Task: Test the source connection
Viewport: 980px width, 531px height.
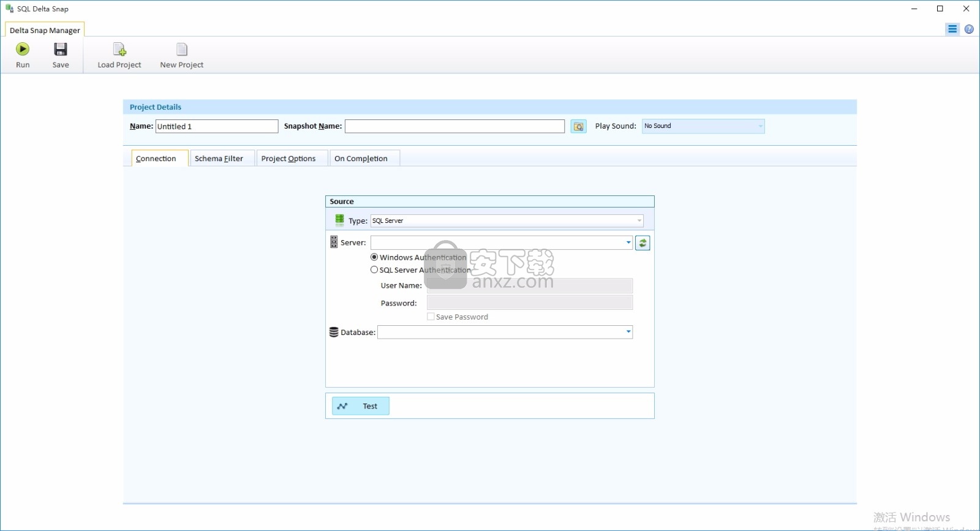Action: coord(361,406)
